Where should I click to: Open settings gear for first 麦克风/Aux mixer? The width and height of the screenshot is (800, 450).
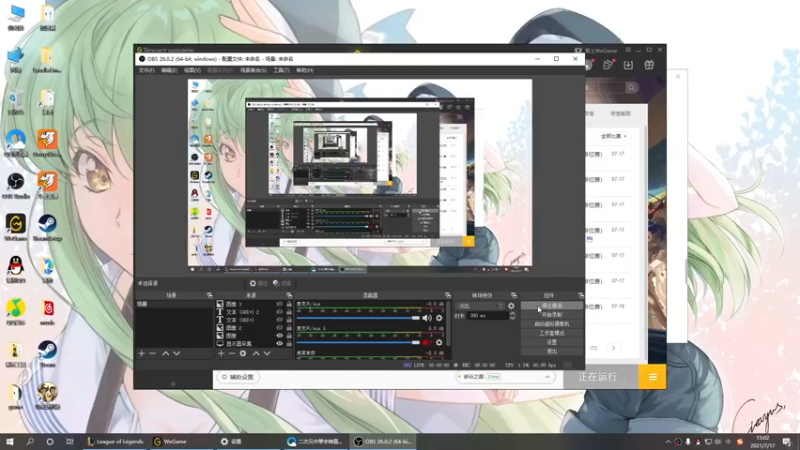coord(439,318)
